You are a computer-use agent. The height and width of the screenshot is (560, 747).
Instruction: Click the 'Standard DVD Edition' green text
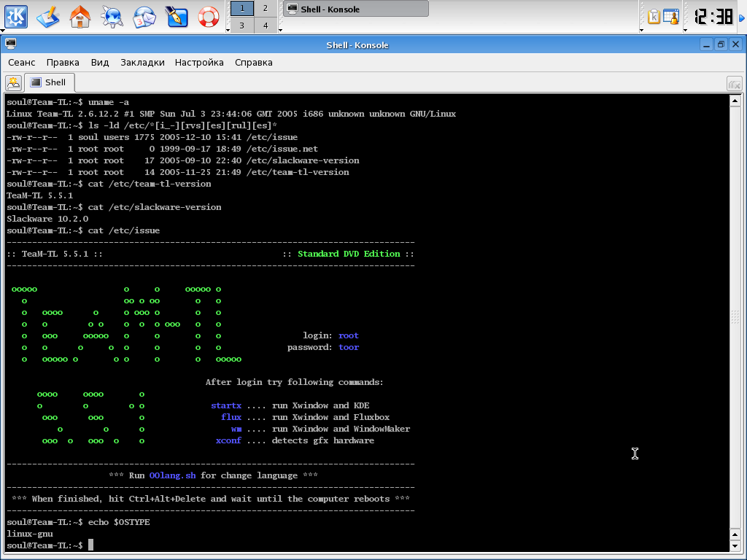click(x=349, y=254)
